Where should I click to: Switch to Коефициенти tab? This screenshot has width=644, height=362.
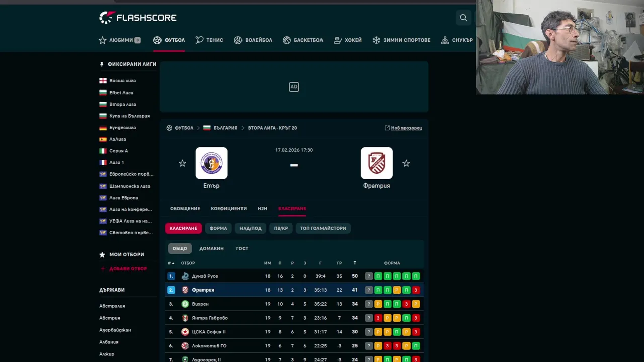point(228,208)
